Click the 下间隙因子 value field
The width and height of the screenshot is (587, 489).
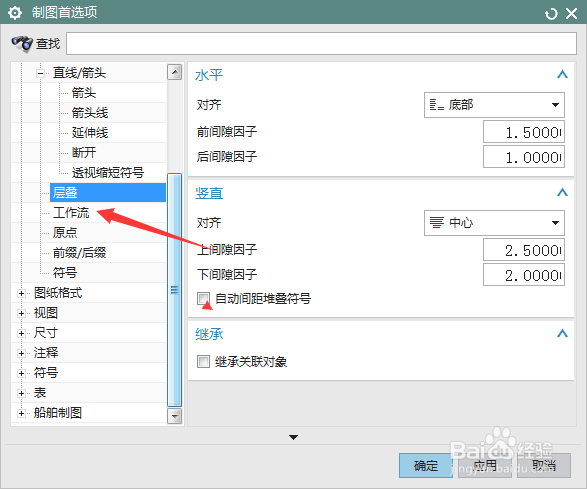click(x=524, y=275)
